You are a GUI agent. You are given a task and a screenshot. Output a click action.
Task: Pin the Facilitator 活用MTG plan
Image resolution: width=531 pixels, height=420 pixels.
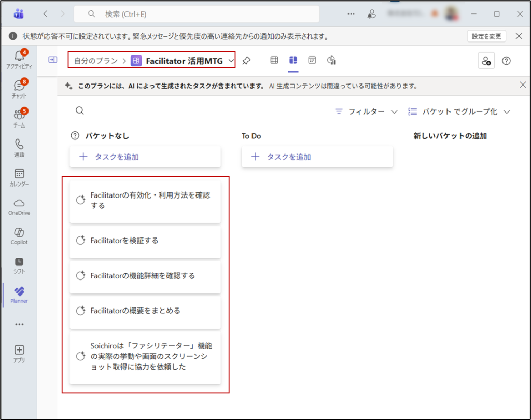pos(247,61)
